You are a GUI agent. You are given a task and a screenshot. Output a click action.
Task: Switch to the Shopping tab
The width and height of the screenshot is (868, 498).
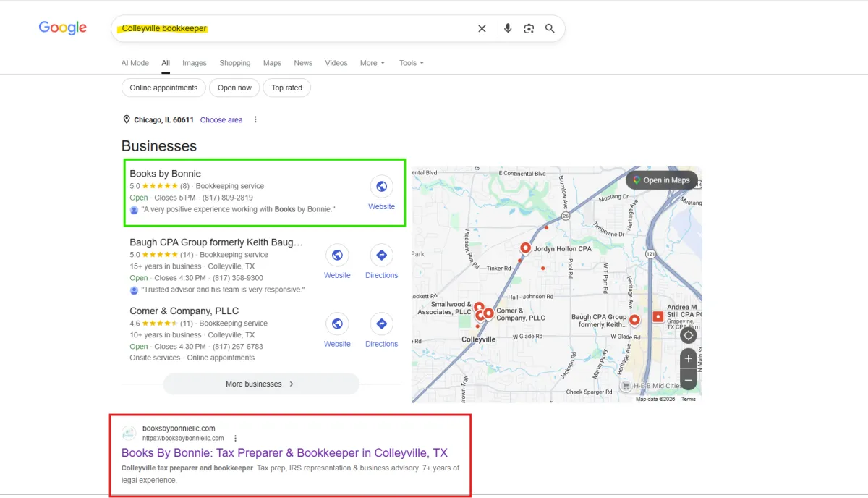[x=235, y=63]
